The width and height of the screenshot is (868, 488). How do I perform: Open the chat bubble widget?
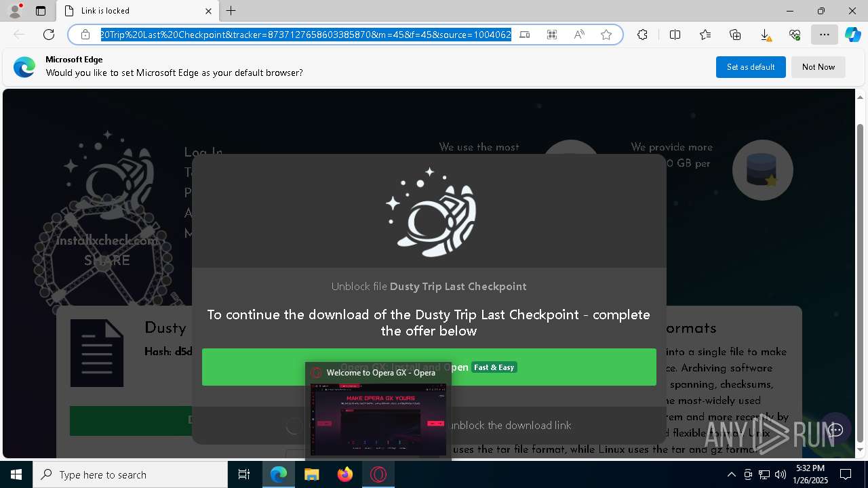tap(835, 430)
